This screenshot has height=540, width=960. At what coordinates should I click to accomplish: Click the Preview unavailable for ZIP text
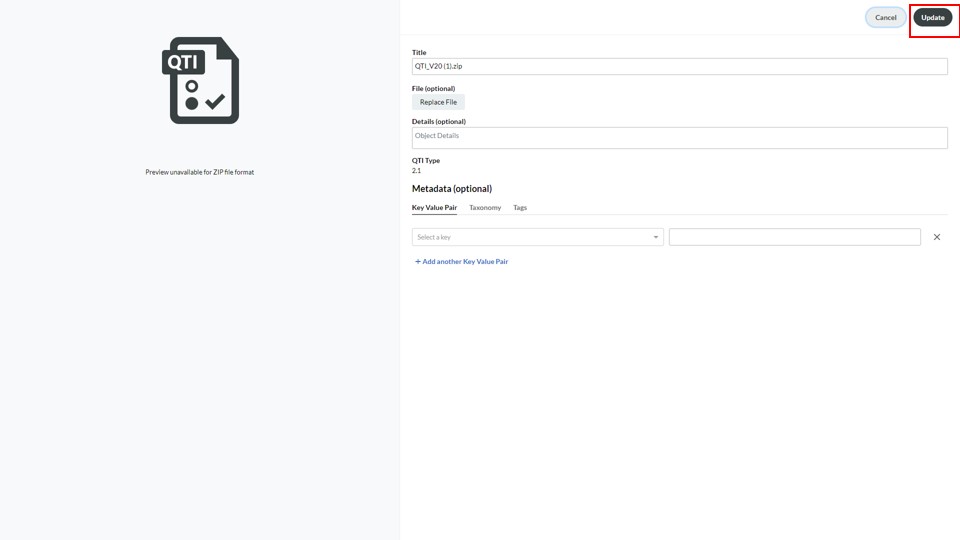(200, 172)
